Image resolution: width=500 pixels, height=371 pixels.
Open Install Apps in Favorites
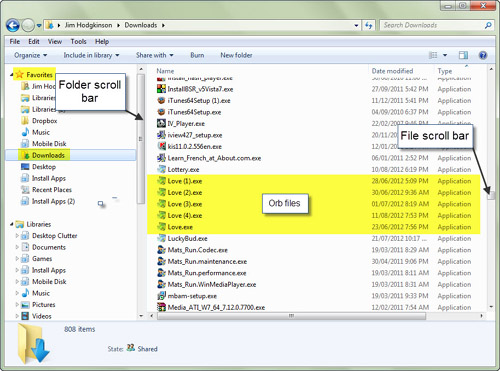(49, 178)
